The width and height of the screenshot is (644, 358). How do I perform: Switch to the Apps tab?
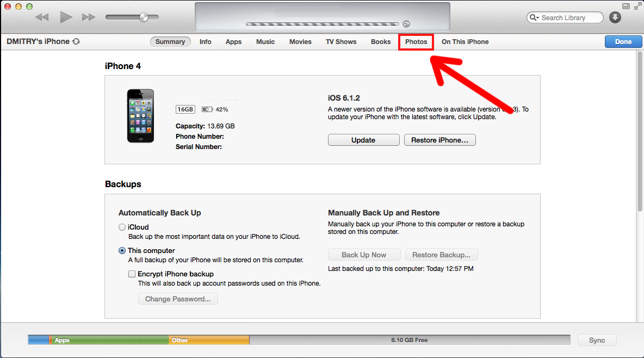point(233,42)
